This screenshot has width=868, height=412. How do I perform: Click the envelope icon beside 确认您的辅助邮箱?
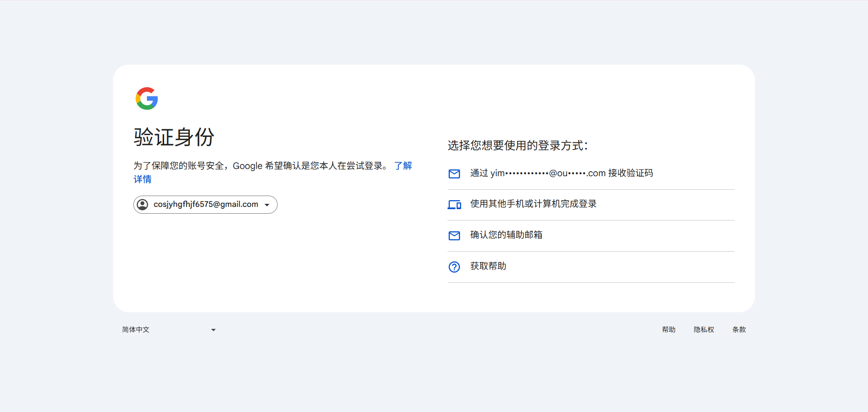[x=454, y=236]
